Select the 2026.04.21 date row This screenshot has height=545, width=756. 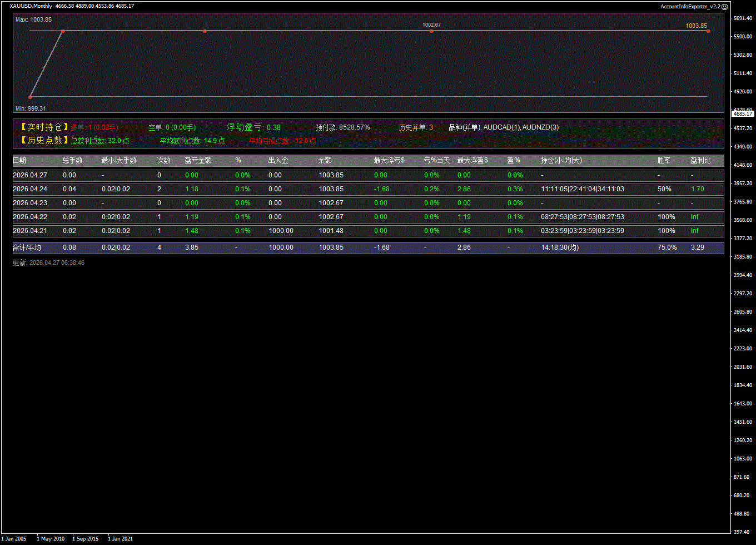(30, 231)
